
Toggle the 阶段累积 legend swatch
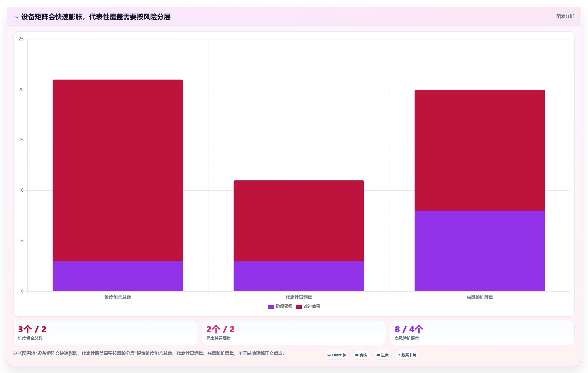271,307
